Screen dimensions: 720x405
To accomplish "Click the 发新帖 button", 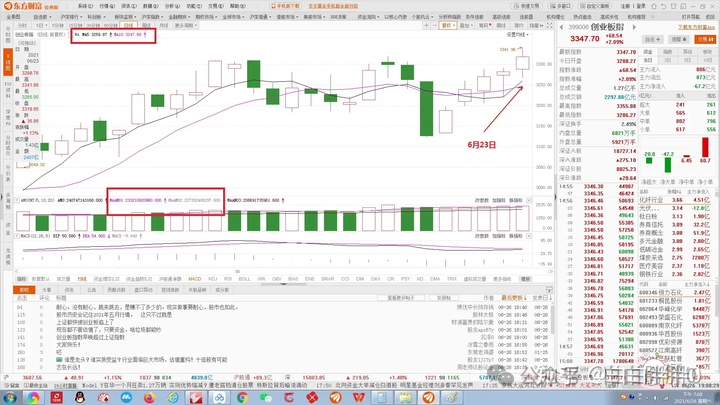I will point(444,298).
